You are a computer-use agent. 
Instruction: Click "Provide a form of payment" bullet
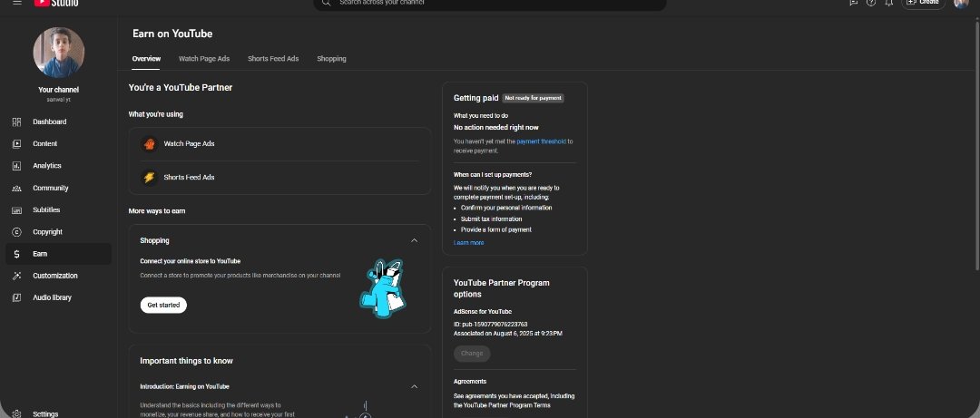496,230
